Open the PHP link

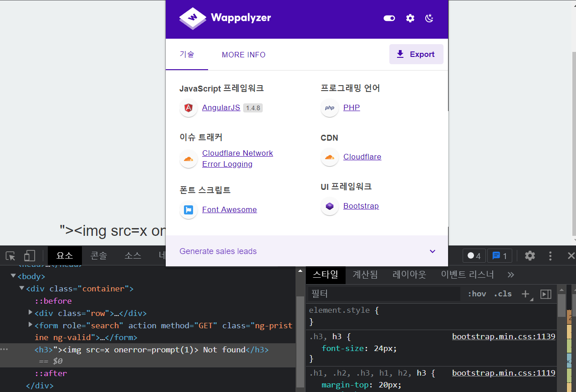click(x=352, y=107)
